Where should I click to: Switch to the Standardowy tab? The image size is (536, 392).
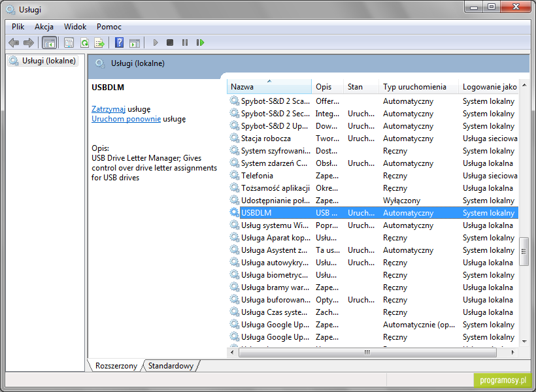pos(171,366)
